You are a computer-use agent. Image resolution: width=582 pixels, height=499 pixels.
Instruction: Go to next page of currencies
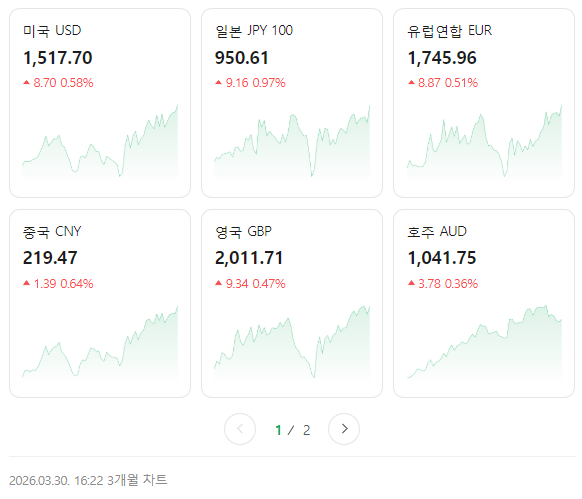(x=344, y=429)
